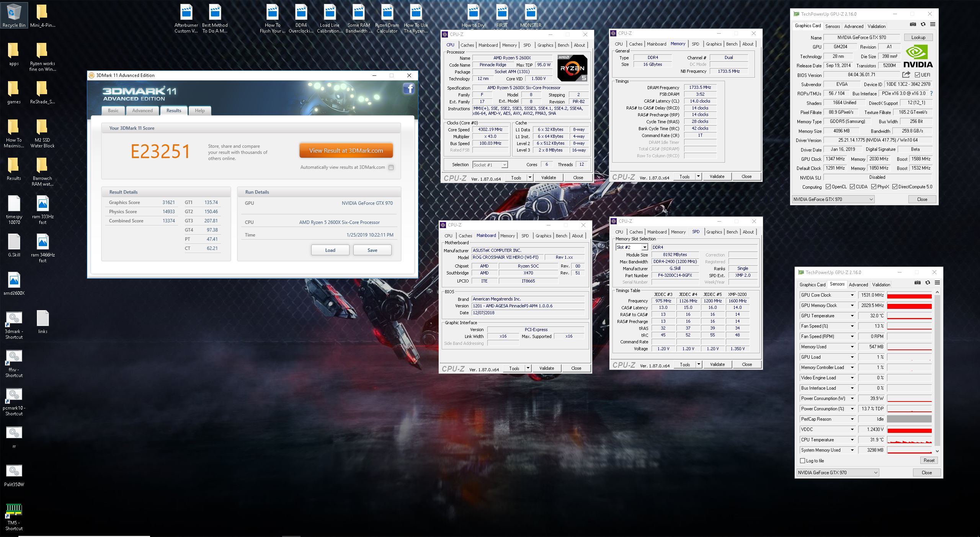Click the camera icon in GPU-Z Sensors window
Screen dimensions: 980x537
(x=918, y=282)
